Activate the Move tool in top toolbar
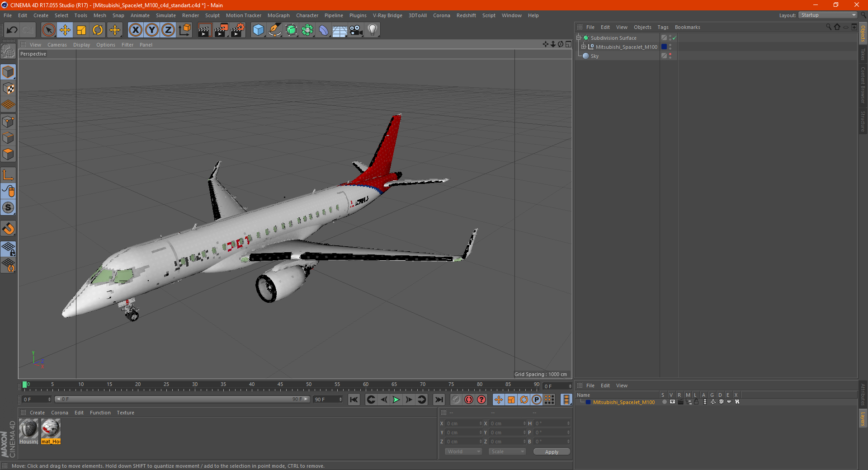868x470 pixels. 65,30
